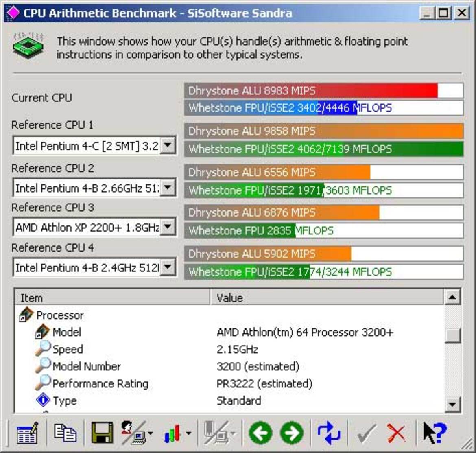Image resolution: width=476 pixels, height=453 pixels.
Task: Click the Performance Rating magnifier icon
Action: click(x=42, y=383)
